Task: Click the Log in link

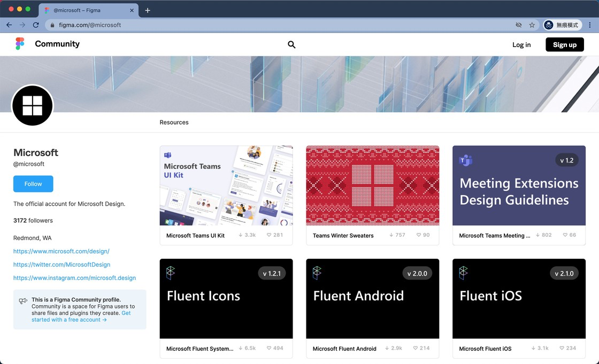Action: point(521,45)
